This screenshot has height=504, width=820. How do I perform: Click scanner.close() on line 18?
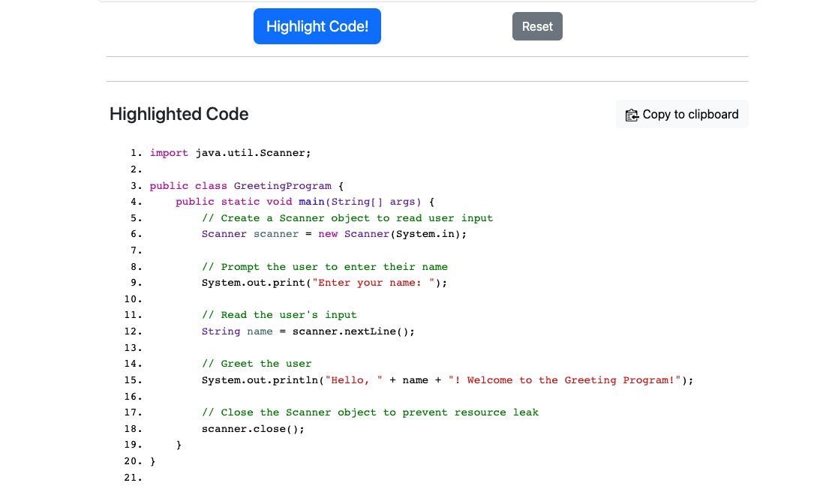(253, 429)
